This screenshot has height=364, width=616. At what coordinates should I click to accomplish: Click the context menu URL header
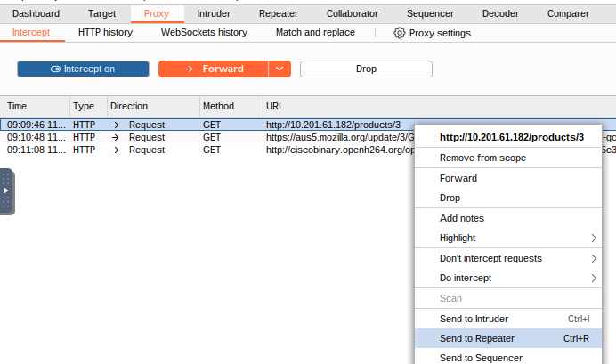tap(512, 137)
